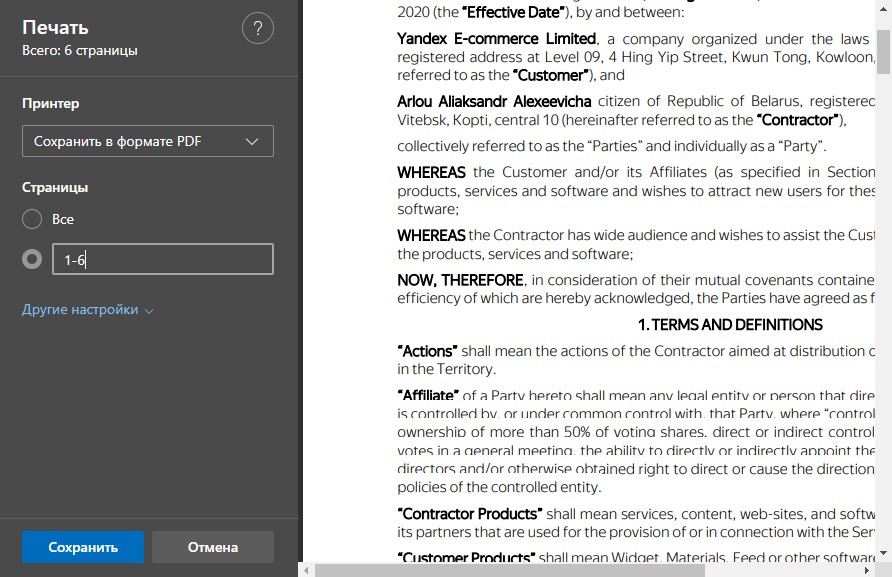Click the 'Contractor Products' definition term

click(x=470, y=514)
